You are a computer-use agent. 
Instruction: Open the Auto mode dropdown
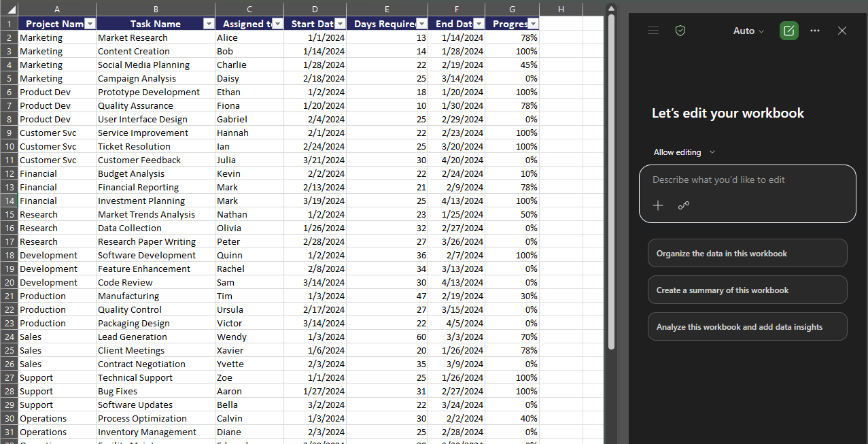[x=748, y=31]
